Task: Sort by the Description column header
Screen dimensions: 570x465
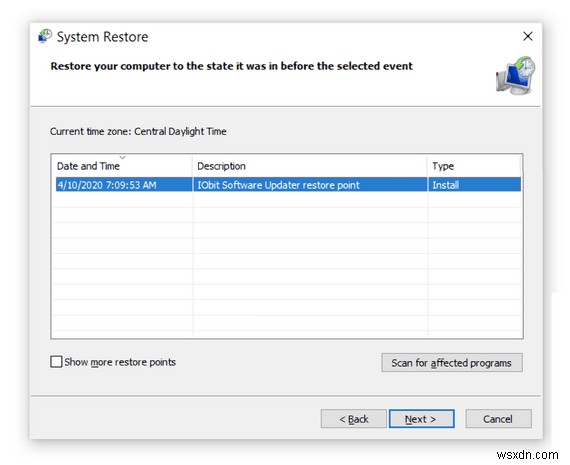Action: tap(221, 166)
